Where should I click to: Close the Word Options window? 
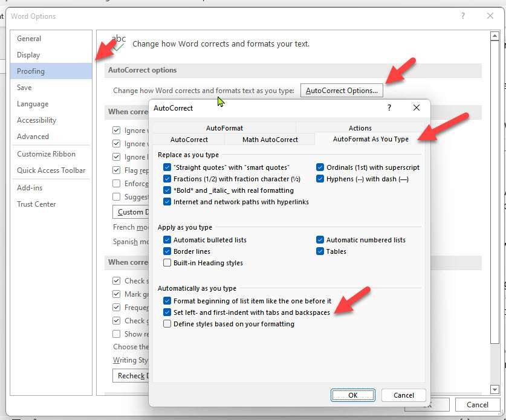click(x=490, y=16)
